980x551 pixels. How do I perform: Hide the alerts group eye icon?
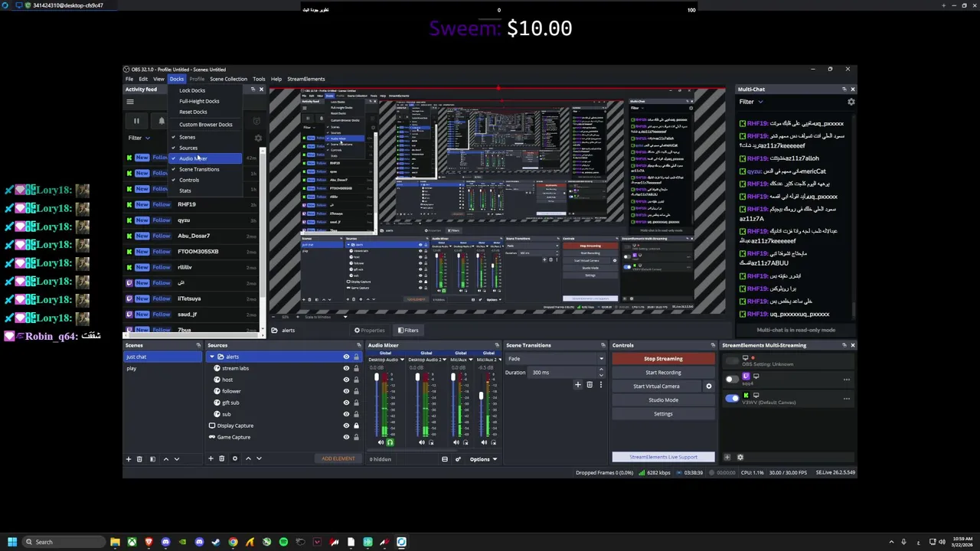point(346,357)
